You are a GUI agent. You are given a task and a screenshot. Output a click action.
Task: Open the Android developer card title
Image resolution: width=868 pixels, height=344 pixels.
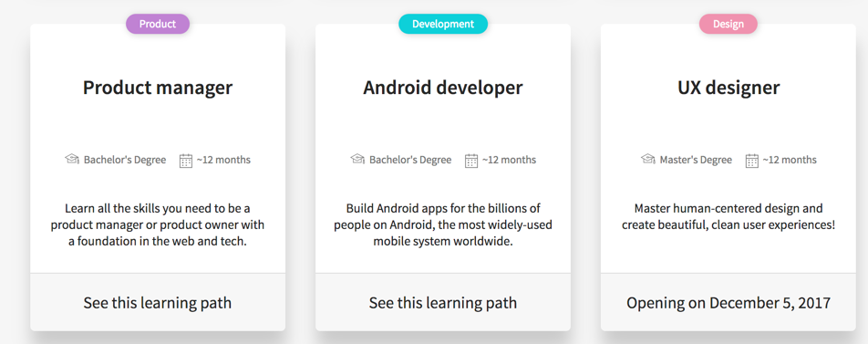pyautogui.click(x=443, y=88)
